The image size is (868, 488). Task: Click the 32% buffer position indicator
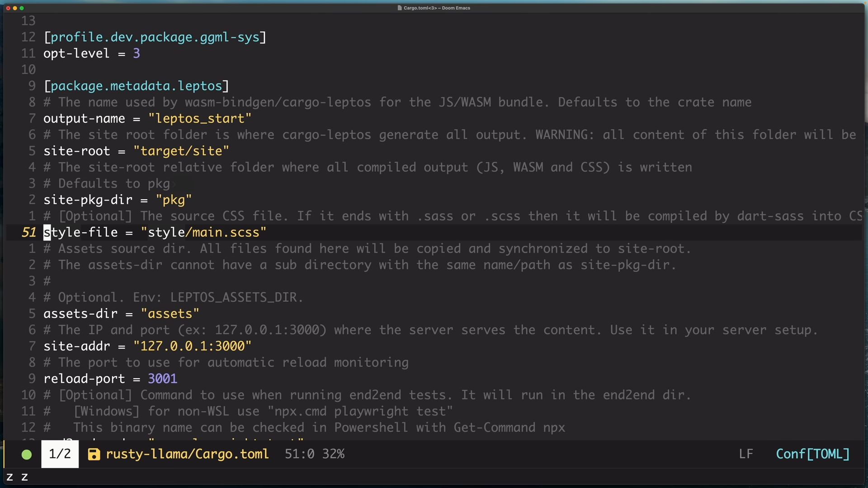[x=333, y=454]
